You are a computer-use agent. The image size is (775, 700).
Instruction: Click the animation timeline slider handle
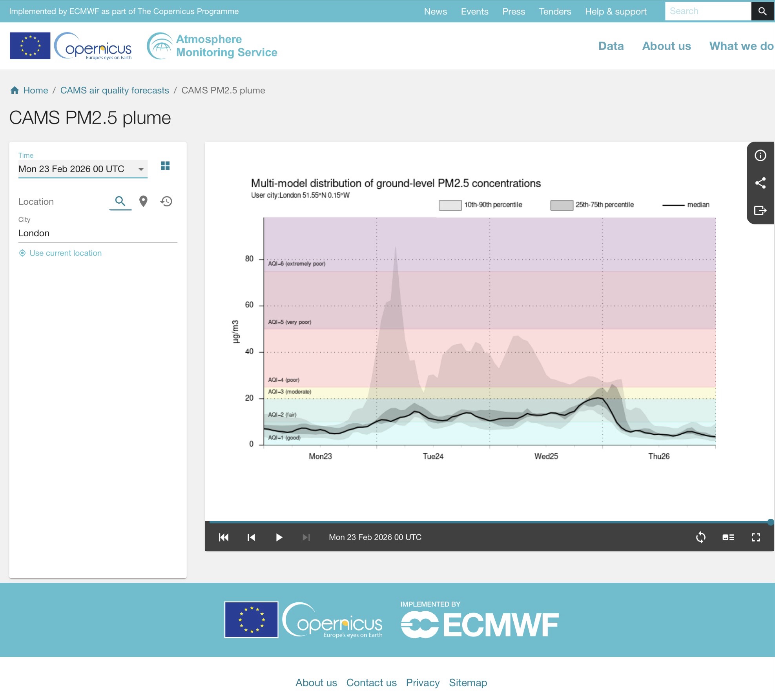770,522
